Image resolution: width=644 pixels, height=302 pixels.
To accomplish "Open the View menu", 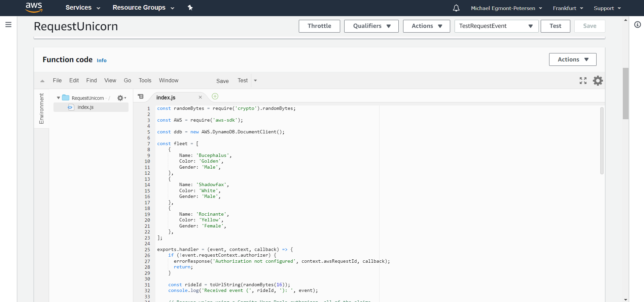I will tap(110, 81).
